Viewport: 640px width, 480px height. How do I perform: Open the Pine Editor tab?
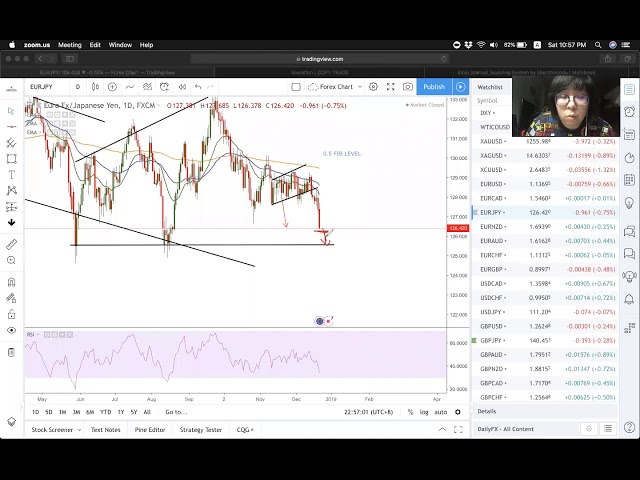click(151, 429)
